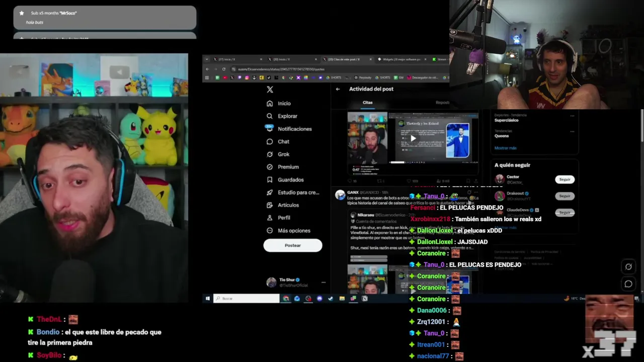Click browser back arrow
The image size is (644, 362).
[x=207, y=69]
